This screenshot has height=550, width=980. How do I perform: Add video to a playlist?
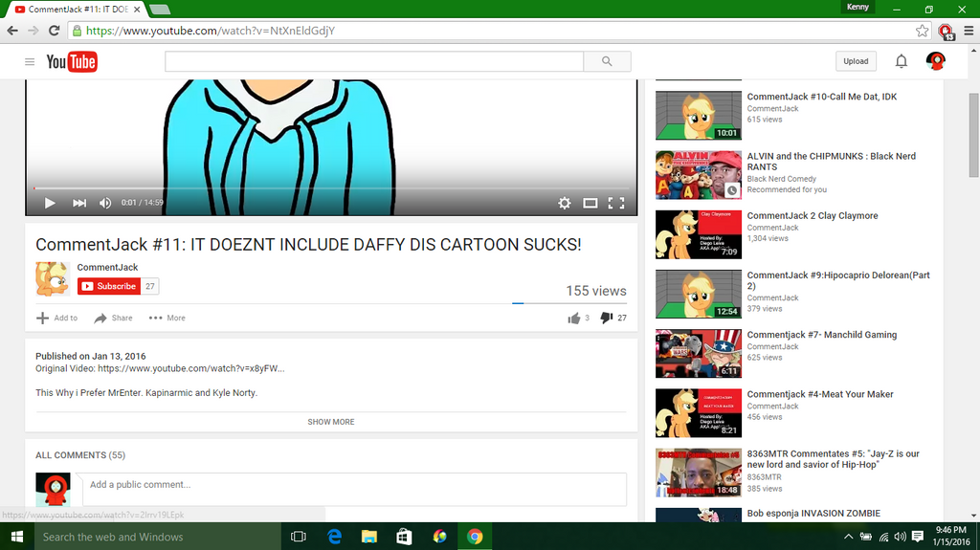pyautogui.click(x=56, y=319)
